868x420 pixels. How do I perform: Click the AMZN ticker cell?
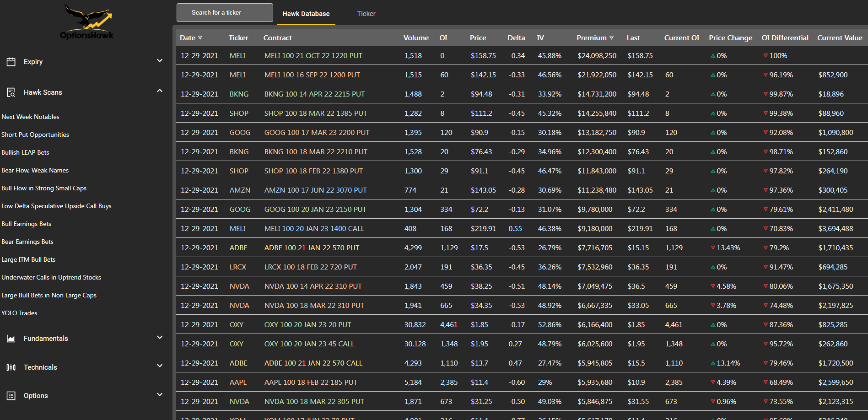tap(240, 190)
